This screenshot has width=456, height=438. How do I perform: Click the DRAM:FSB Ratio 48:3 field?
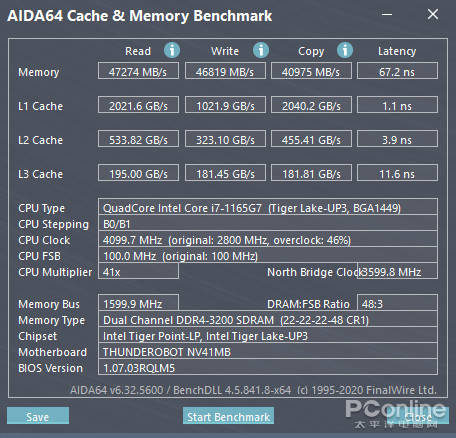coord(397,303)
